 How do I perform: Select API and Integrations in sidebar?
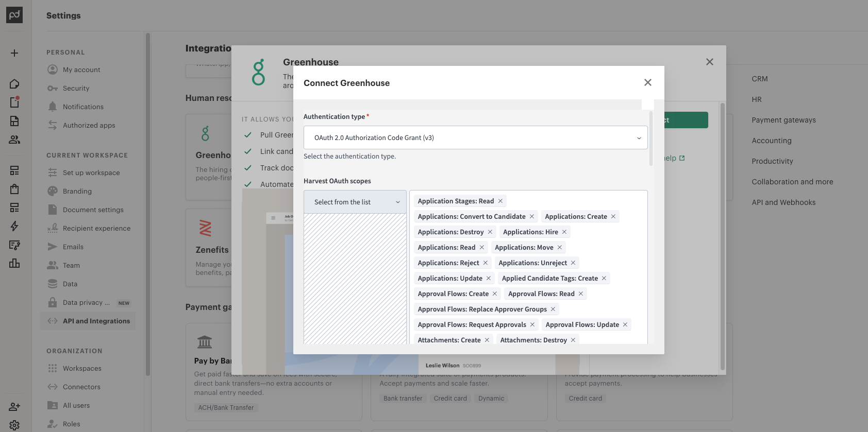point(88,321)
